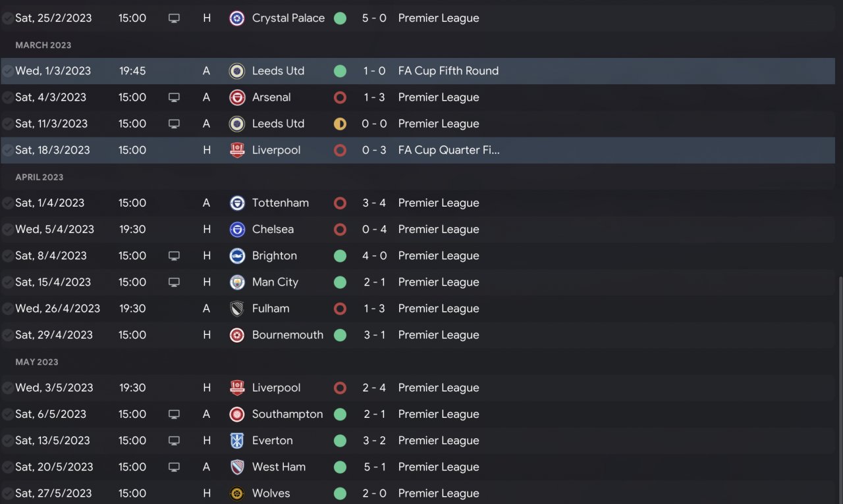Toggle the tick beside Sat, 4/3/2023
Image resolution: width=843 pixels, height=504 pixels.
[8, 97]
